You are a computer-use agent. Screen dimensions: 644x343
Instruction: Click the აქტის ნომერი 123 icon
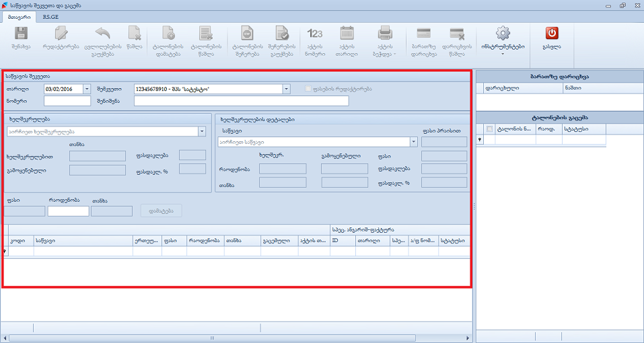(x=315, y=33)
